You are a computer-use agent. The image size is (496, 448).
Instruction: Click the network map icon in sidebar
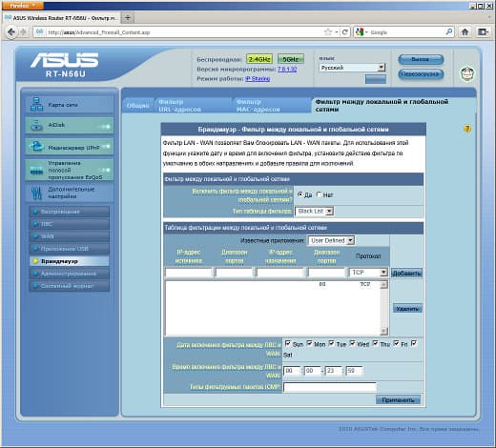(36, 105)
